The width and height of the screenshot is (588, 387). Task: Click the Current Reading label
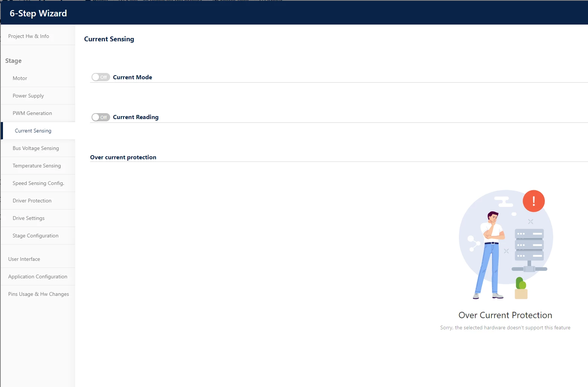pos(136,117)
